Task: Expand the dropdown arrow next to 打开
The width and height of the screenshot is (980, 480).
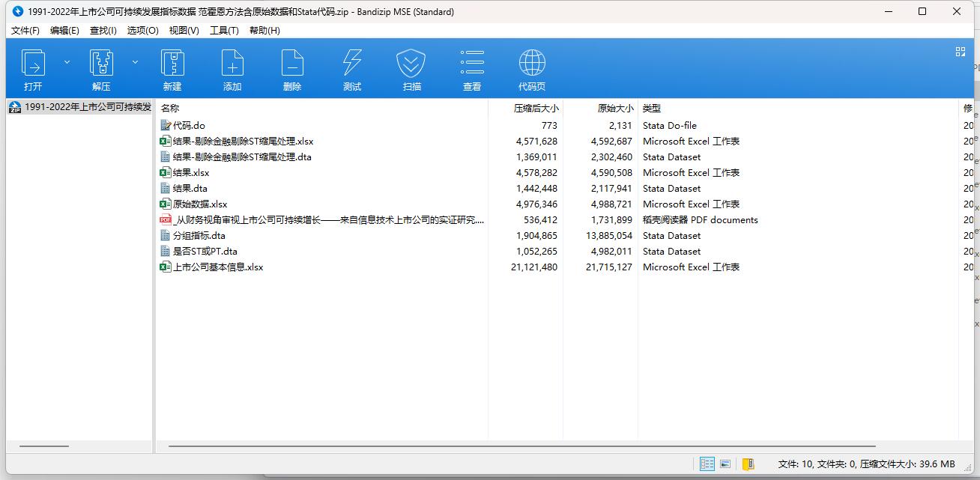Action: tap(67, 62)
